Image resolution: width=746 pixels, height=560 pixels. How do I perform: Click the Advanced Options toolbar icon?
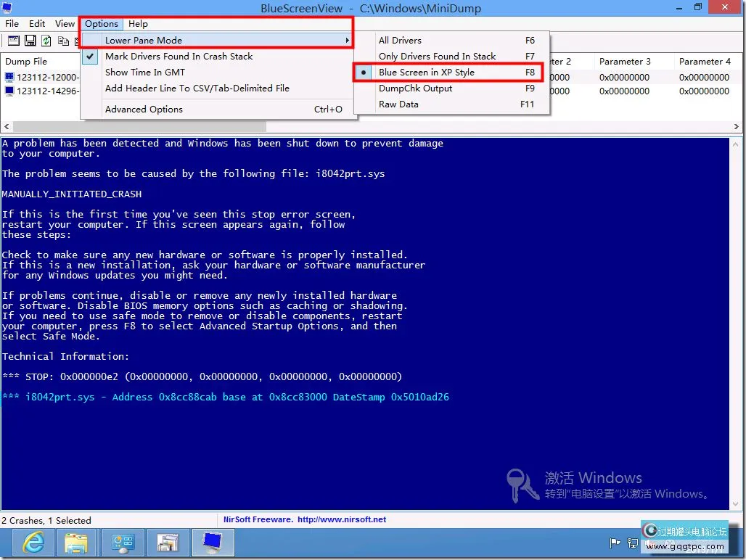[x=12, y=41]
